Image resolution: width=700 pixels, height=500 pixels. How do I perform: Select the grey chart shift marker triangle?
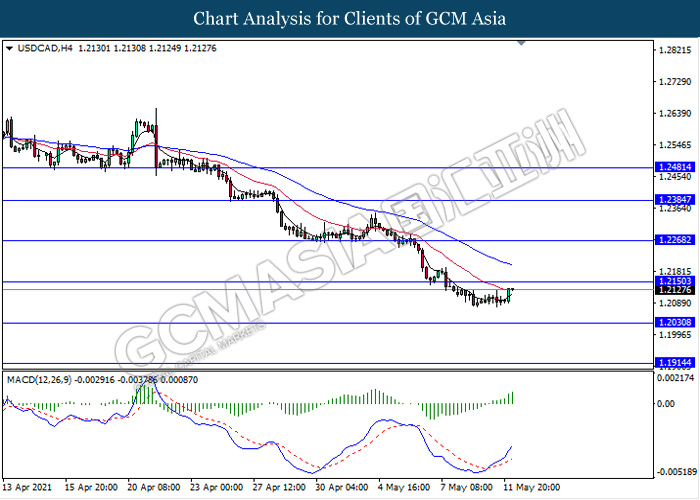pos(521,43)
